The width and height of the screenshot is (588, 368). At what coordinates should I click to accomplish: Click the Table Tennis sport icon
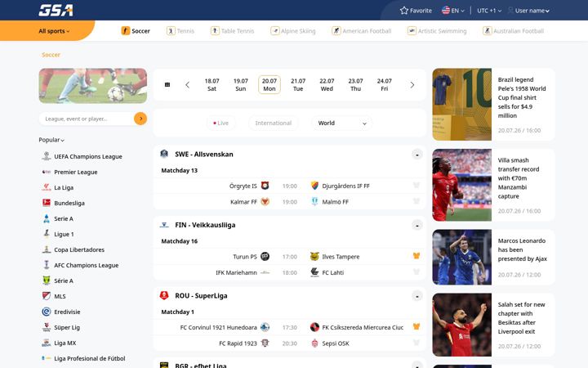point(215,31)
